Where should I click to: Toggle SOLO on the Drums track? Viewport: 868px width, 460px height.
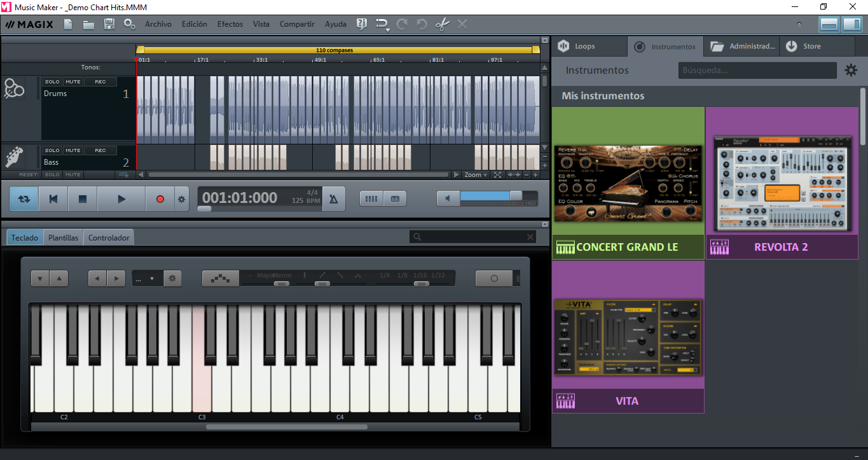click(52, 81)
